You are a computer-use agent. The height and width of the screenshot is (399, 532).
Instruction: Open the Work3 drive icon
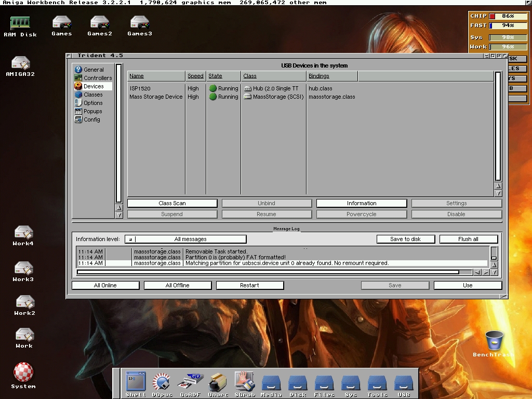[x=23, y=271]
